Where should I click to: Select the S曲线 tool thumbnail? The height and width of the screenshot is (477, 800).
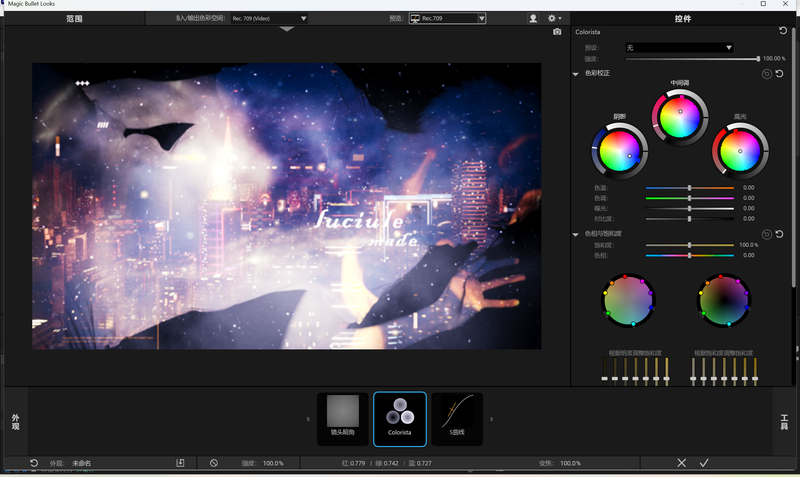[x=457, y=418]
